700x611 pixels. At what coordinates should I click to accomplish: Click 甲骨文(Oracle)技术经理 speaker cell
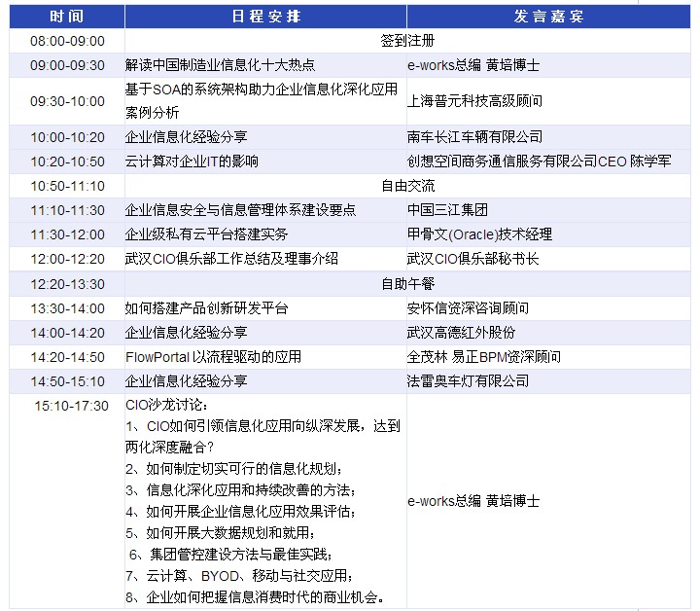[479, 234]
